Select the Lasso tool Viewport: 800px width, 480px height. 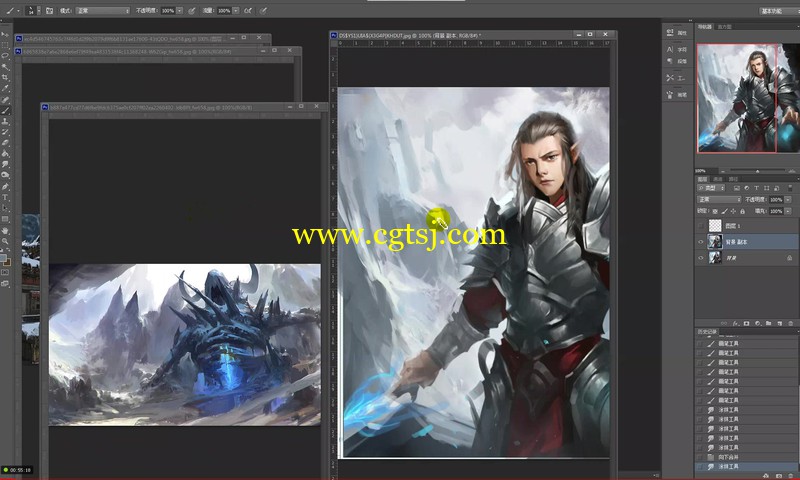[x=5, y=56]
